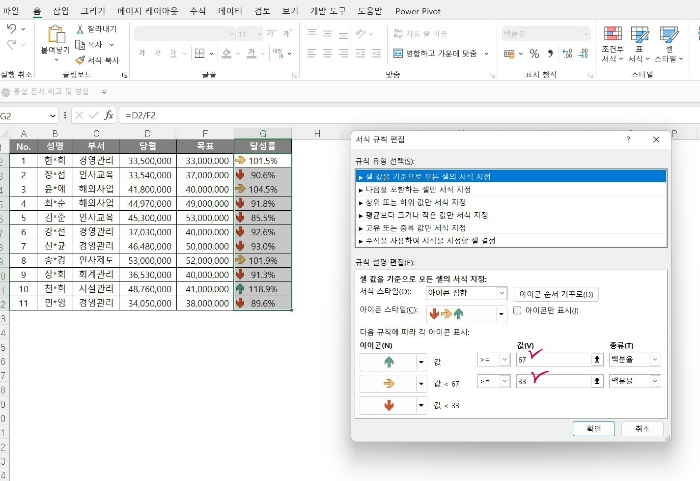Click the Increase Decimal icon

point(567,54)
